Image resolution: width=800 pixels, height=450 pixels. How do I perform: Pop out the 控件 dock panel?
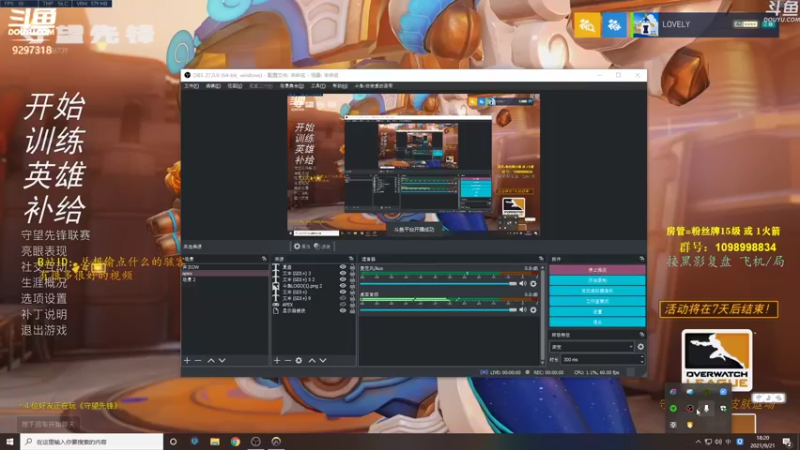pos(641,259)
